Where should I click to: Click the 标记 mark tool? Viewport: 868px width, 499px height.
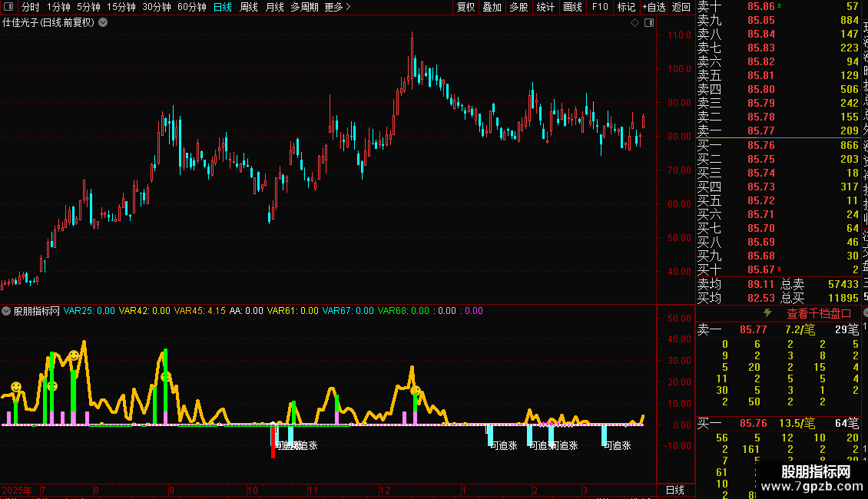click(626, 7)
